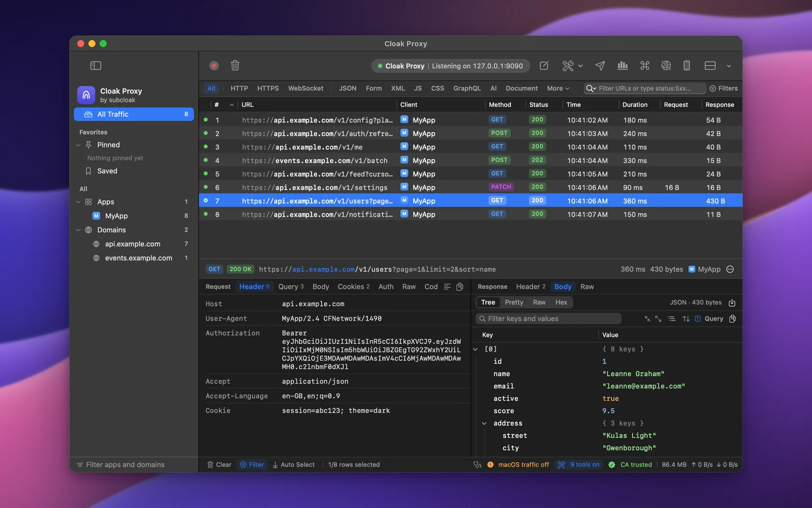Collapse the [0] node in the response tree
This screenshot has height=508, width=812.
point(476,350)
